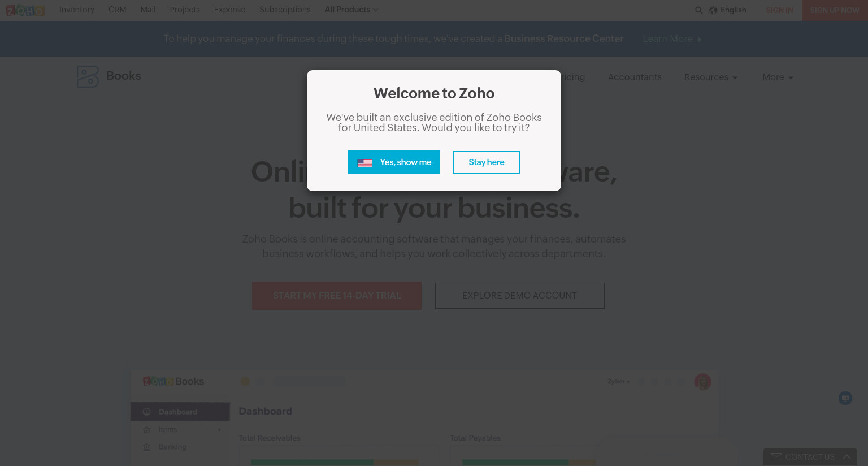Click SIGN UP NOW button
Image resolution: width=868 pixels, height=466 pixels.
(835, 10)
